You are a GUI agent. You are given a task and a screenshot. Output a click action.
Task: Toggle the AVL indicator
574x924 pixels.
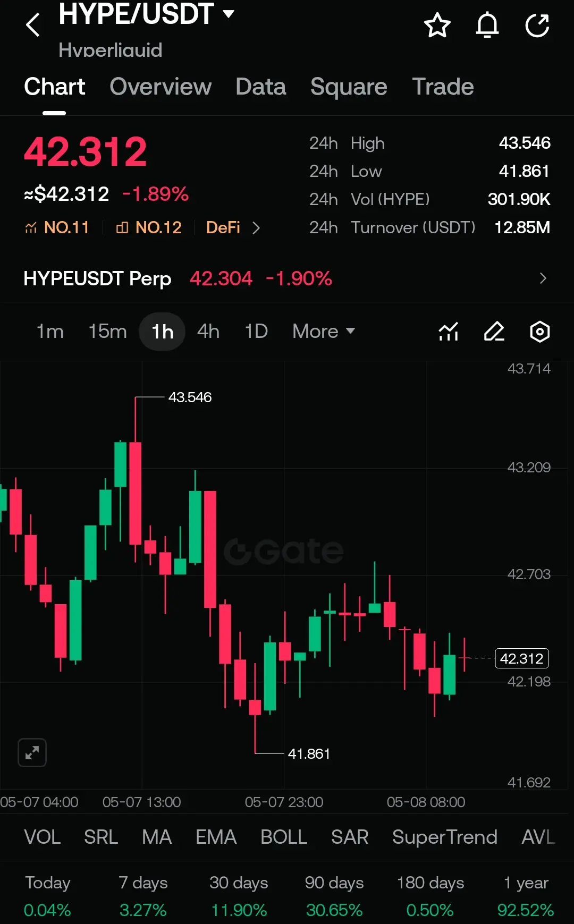coord(538,837)
